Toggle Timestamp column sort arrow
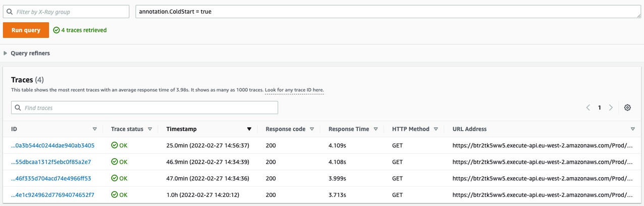This screenshot has width=644, height=206. (x=249, y=129)
